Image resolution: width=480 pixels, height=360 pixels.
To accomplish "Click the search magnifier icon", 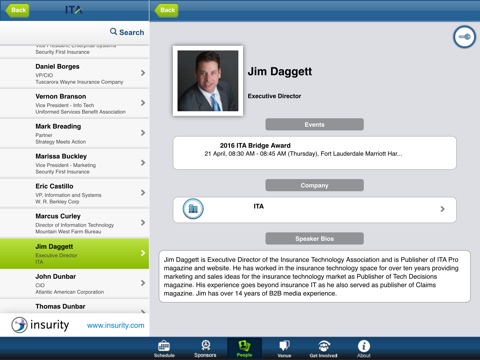I will (x=113, y=32).
